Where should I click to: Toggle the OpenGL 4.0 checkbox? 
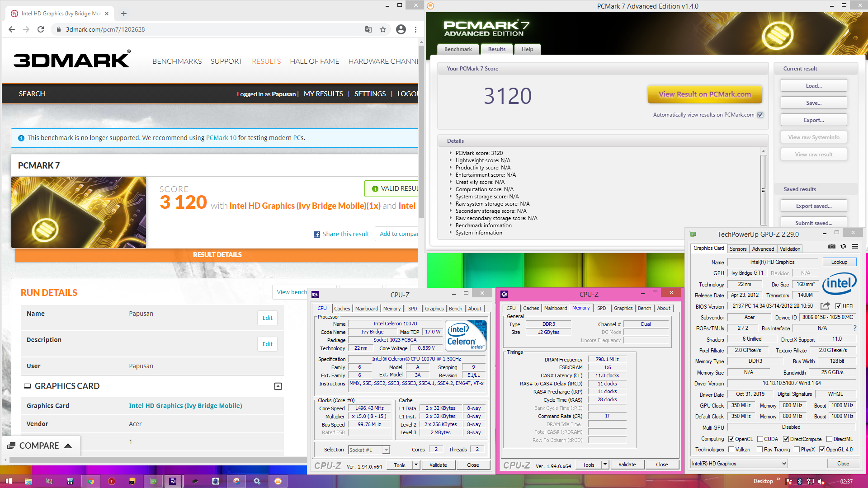coord(822,450)
